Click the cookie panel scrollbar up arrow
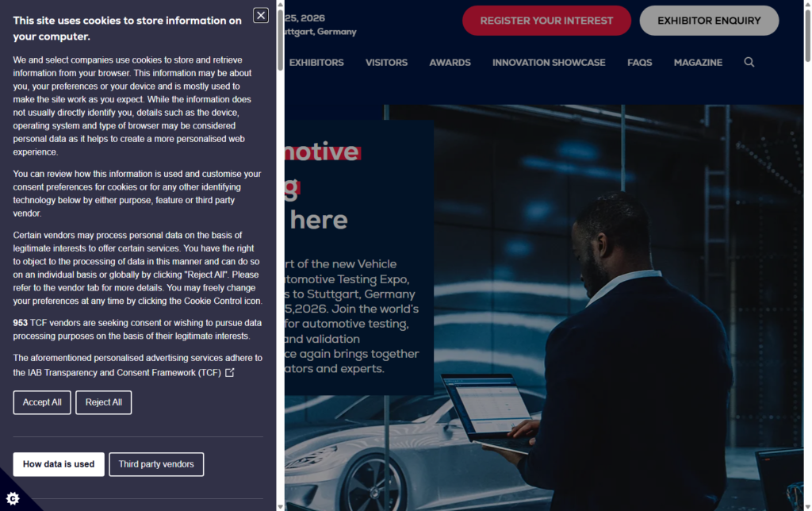812x511 pixels. (280, 4)
